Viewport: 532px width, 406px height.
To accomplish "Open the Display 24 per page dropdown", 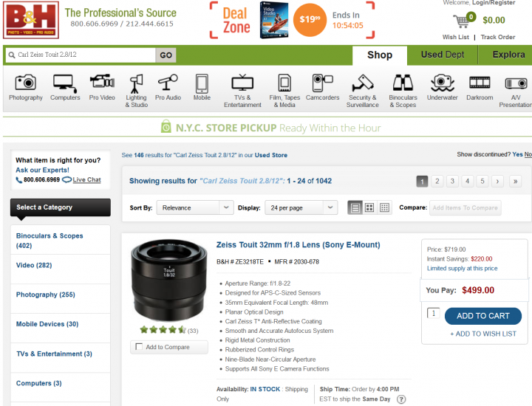I will pyautogui.click(x=301, y=207).
